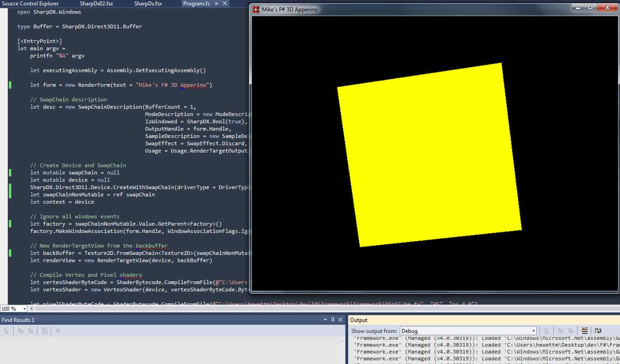Click the Go to Location icon in Find Results
Viewport: 620px width, 364px height.
coord(7,331)
